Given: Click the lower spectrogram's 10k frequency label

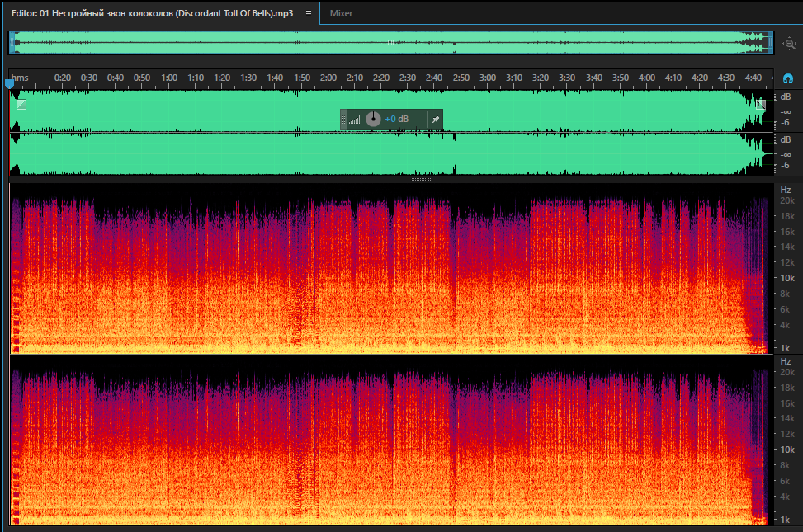Looking at the screenshot, I should tap(787, 450).
